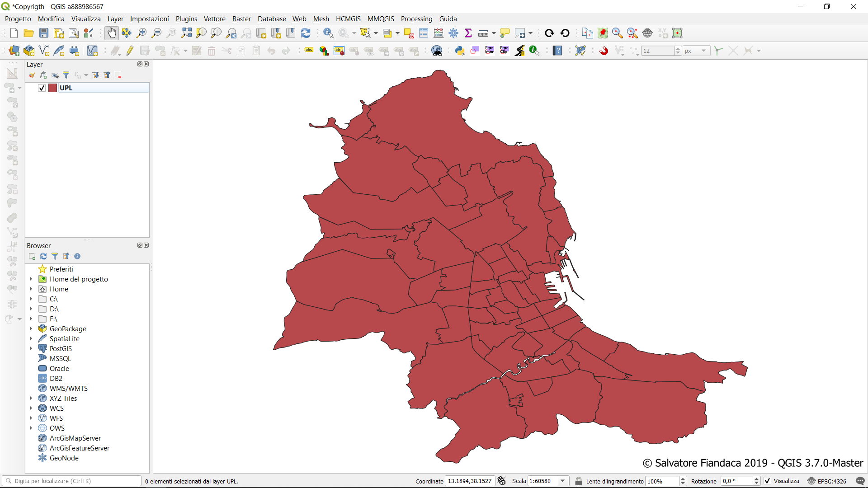Click EPSG:4326 CRS button
Screen dimensions: 868x488
pos(827,481)
